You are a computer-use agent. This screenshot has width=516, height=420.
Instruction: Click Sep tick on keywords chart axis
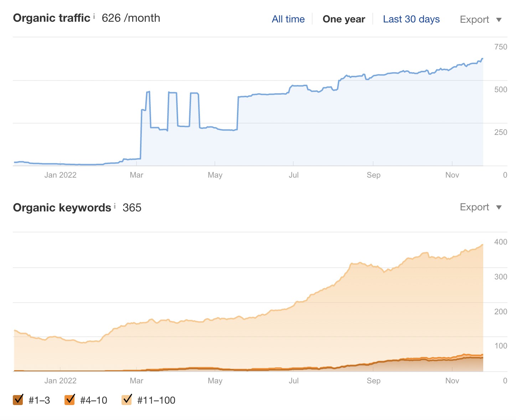[373, 380]
